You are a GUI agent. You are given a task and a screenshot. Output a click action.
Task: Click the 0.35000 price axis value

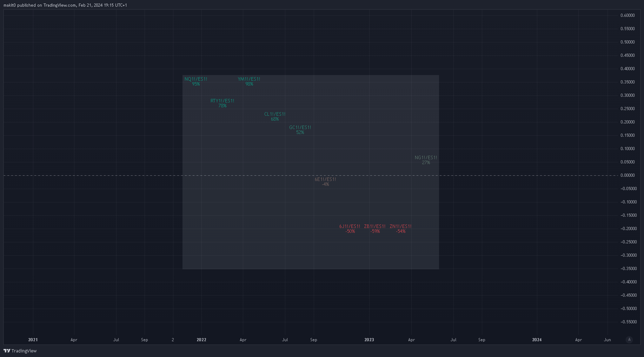pyautogui.click(x=628, y=82)
